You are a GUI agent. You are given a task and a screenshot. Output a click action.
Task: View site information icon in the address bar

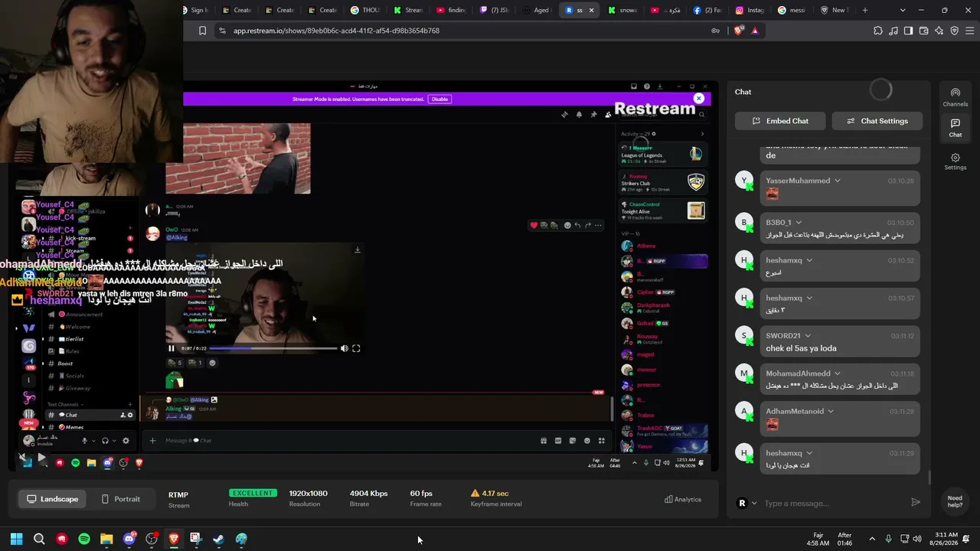[x=222, y=31]
